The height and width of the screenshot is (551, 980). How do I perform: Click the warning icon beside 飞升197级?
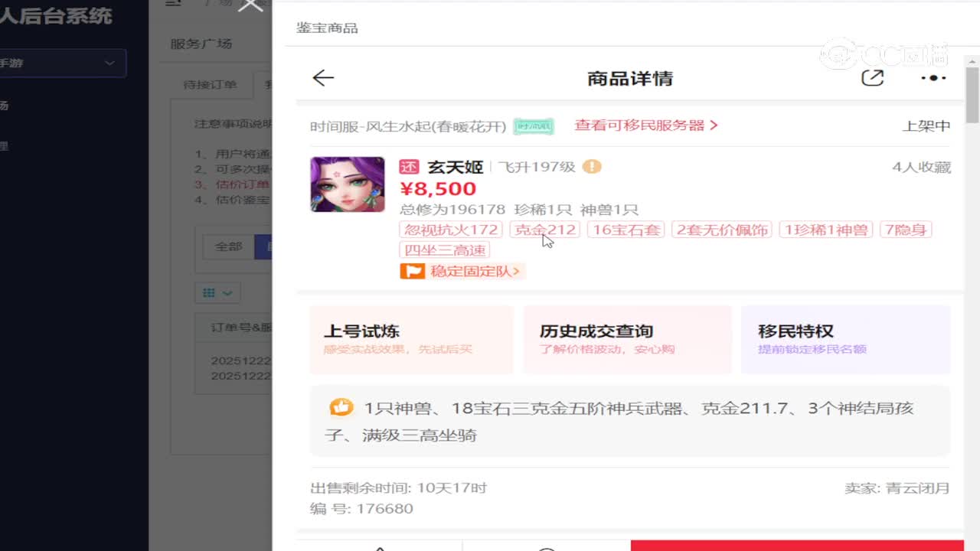click(591, 166)
